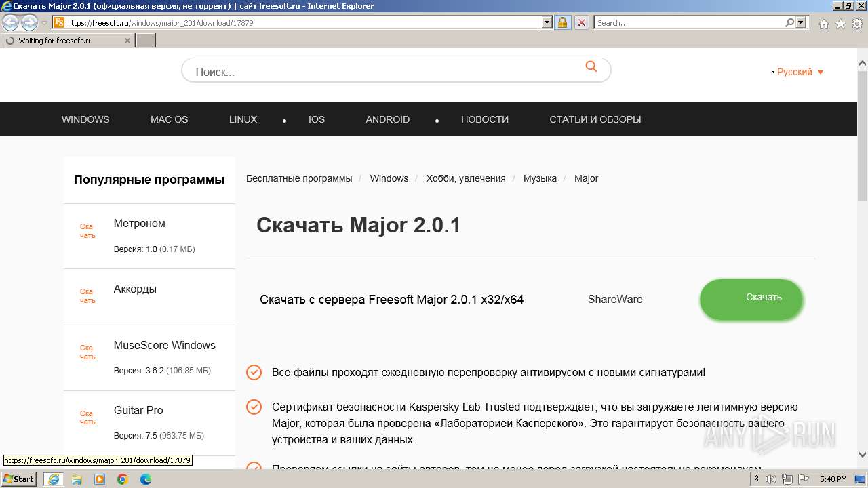
Task: Open the Windows Start menu
Action: click(18, 479)
